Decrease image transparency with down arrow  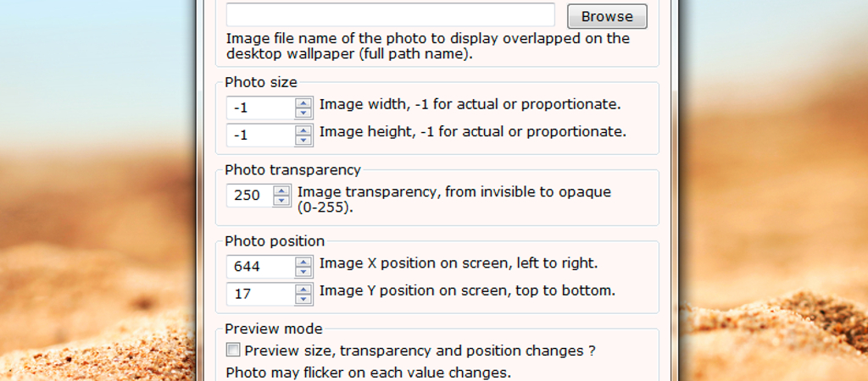point(281,201)
